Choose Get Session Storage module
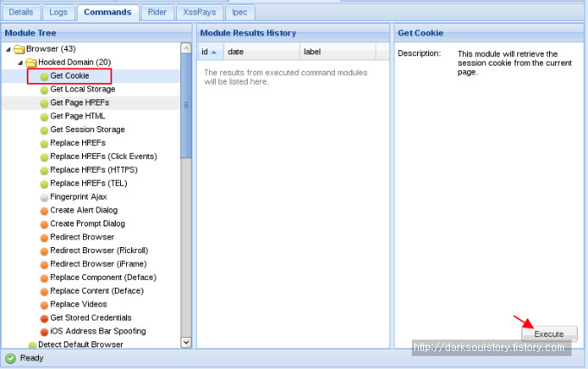This screenshot has width=588, height=369. pyautogui.click(x=87, y=130)
